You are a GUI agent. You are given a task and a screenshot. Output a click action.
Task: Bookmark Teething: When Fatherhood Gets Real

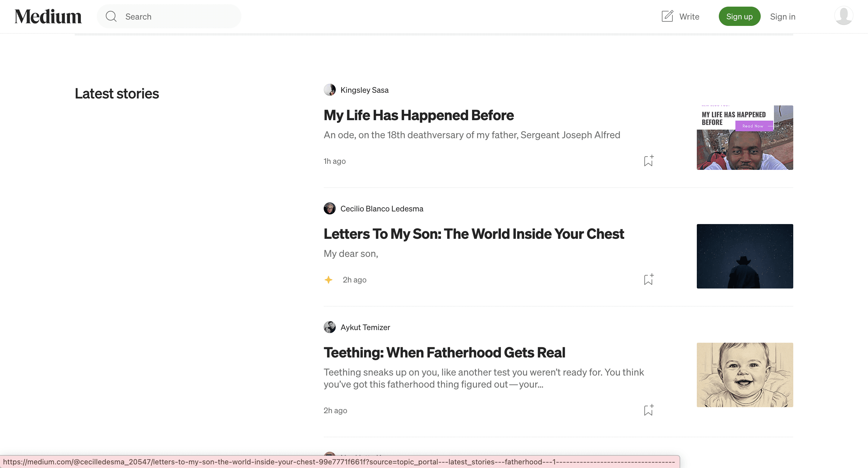pos(648,410)
